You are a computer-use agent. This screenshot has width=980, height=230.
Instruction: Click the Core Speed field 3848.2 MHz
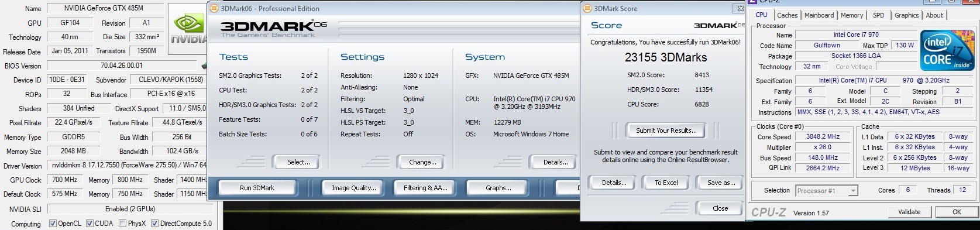click(823, 137)
